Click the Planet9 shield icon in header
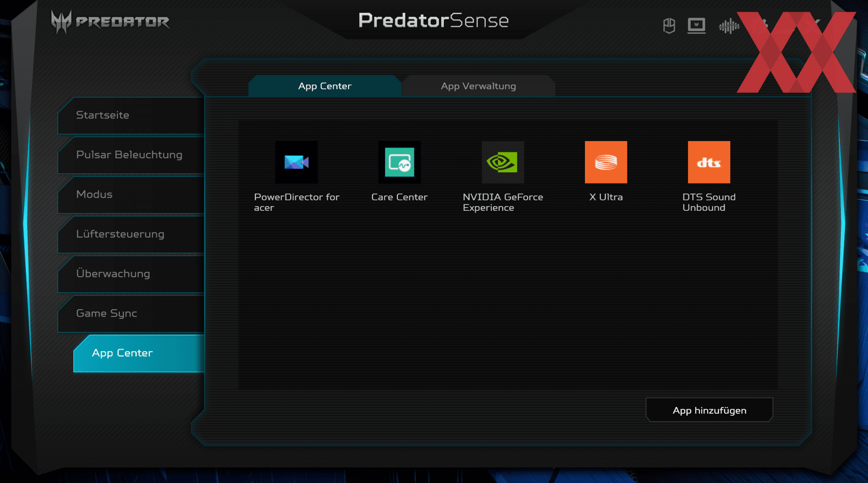Viewport: 868px width, 483px height. [x=669, y=26]
